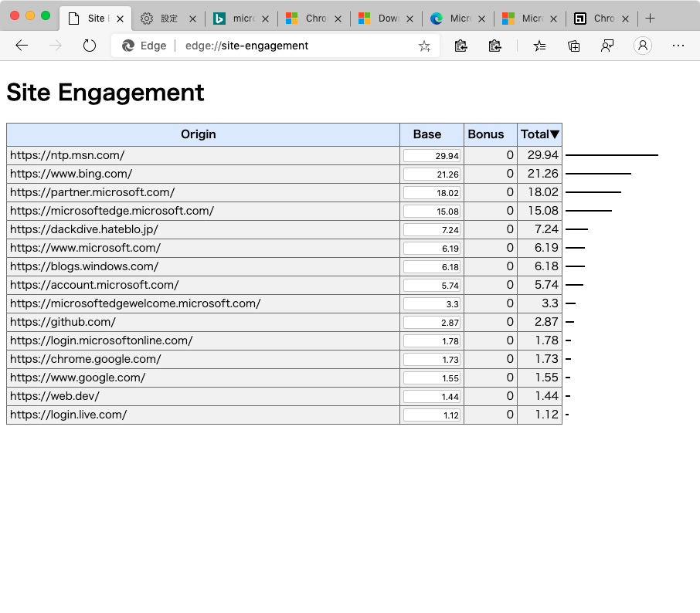Click the first clipboard extension icon
Screen dimensions: 700x613
coord(460,46)
